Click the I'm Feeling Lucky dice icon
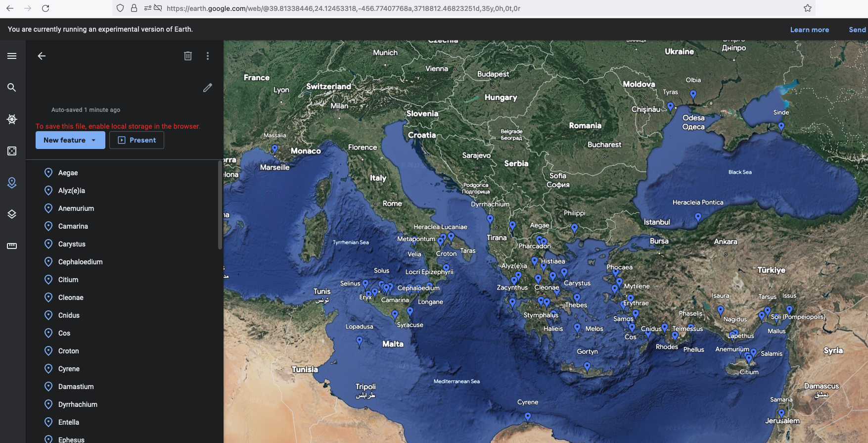 (12, 151)
